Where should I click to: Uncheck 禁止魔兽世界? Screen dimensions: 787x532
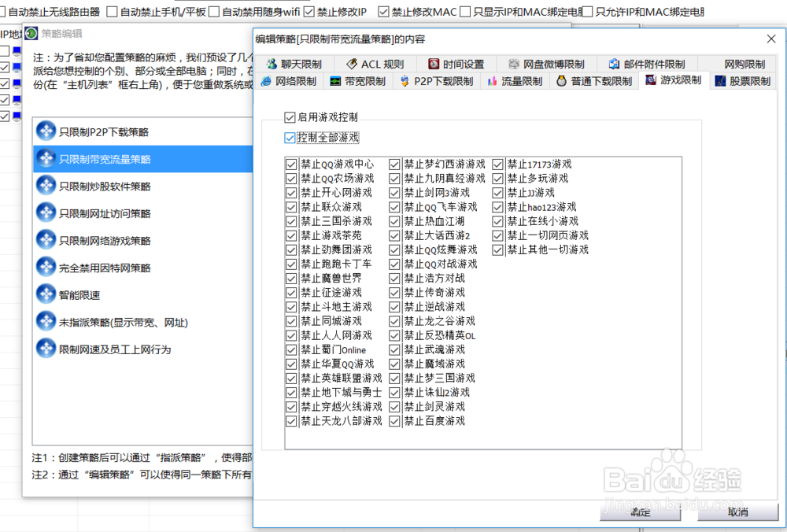[x=291, y=278]
